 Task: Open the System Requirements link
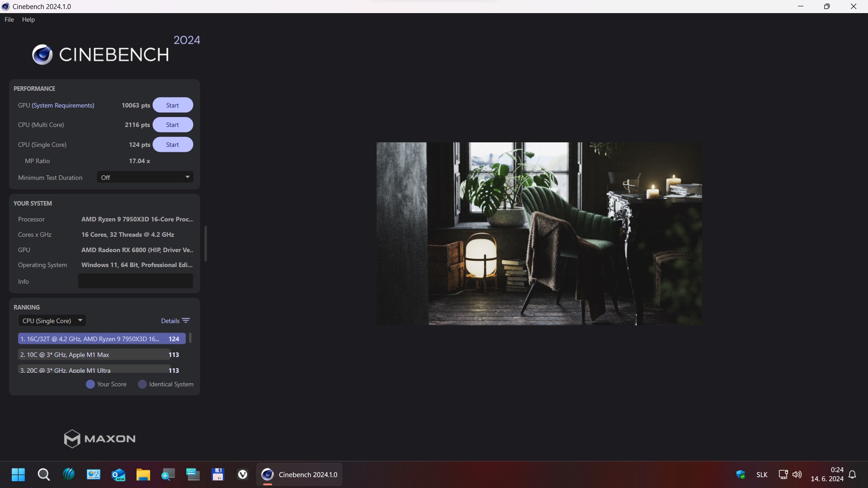coord(63,105)
